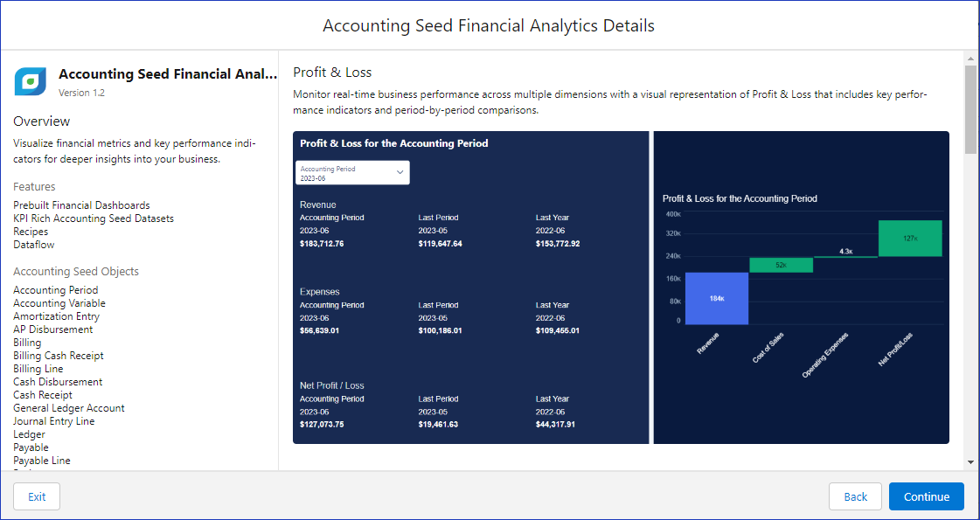Click the scrollbar down arrow
This screenshot has height=520, width=980.
(x=970, y=462)
